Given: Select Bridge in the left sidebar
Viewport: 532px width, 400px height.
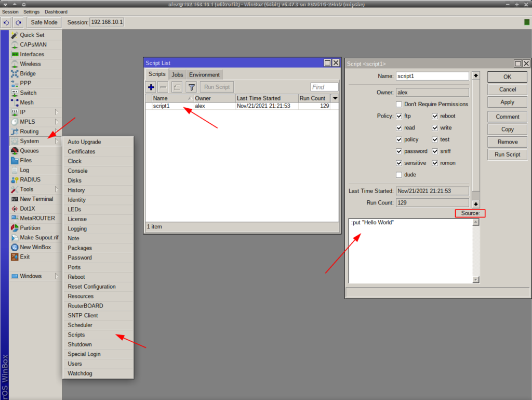Looking at the screenshot, I should [x=28, y=74].
